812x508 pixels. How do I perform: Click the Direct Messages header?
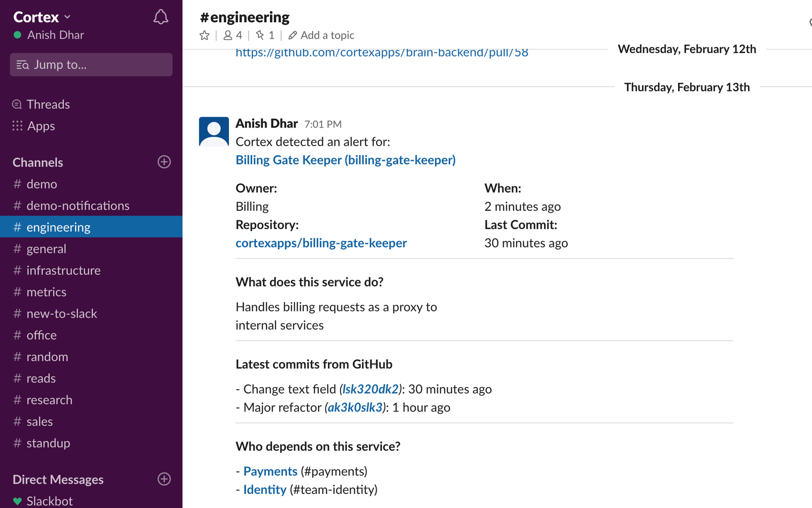[x=58, y=479]
